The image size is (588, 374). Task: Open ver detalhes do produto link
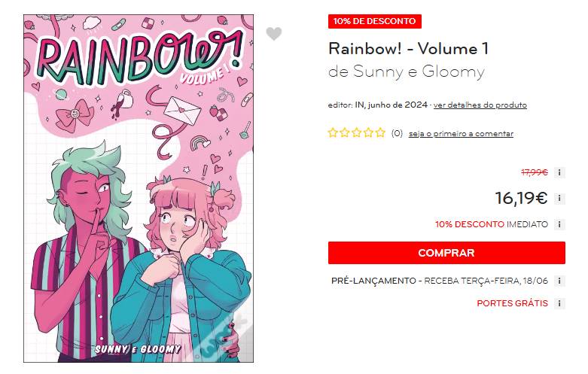tap(480, 105)
